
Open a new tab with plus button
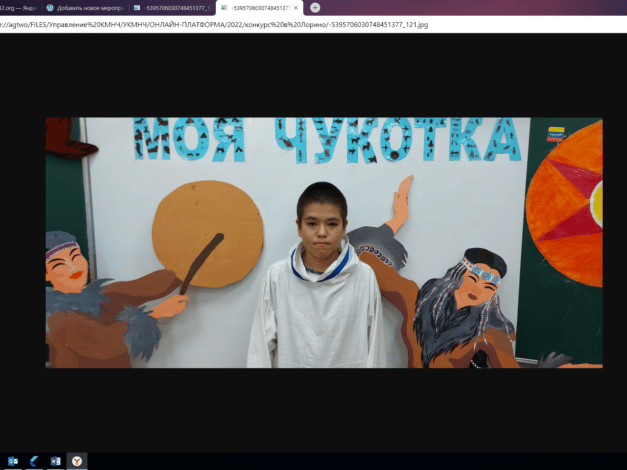click(x=315, y=7)
